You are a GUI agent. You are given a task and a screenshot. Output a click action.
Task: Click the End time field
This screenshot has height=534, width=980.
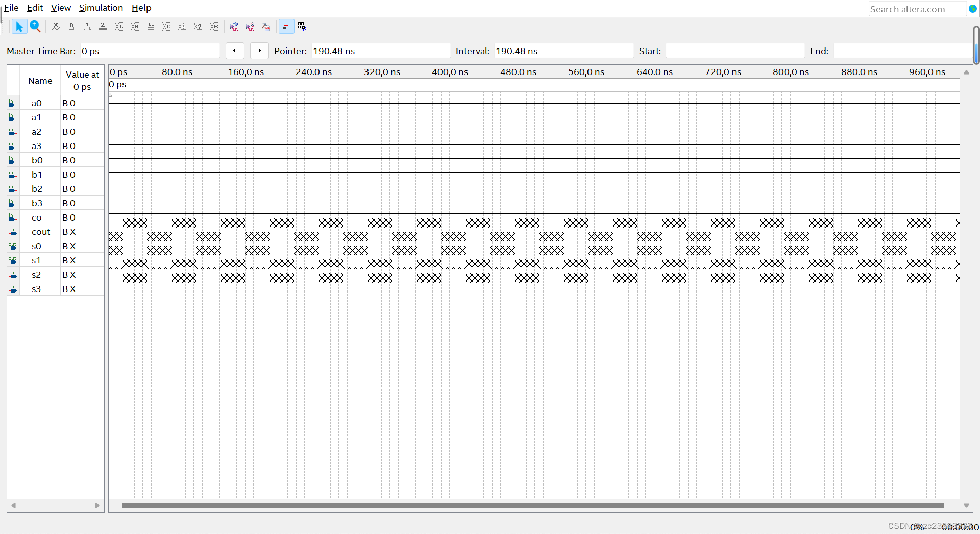tap(902, 51)
